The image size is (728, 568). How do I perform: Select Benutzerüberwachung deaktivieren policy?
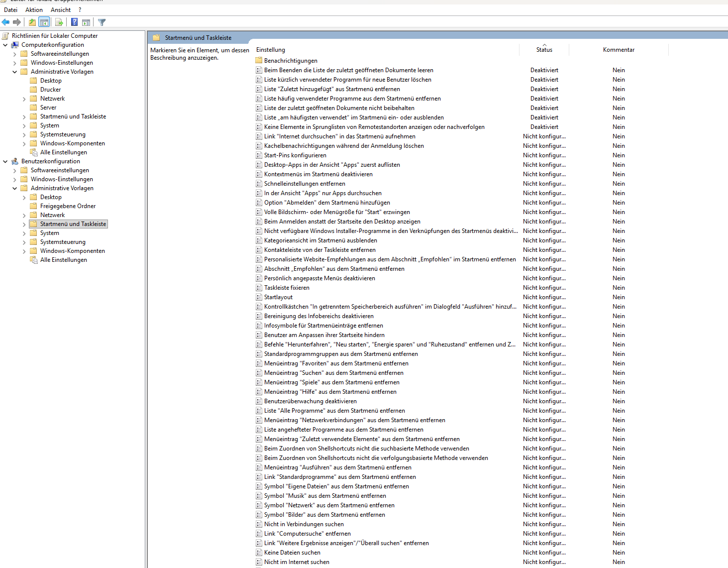click(x=310, y=401)
